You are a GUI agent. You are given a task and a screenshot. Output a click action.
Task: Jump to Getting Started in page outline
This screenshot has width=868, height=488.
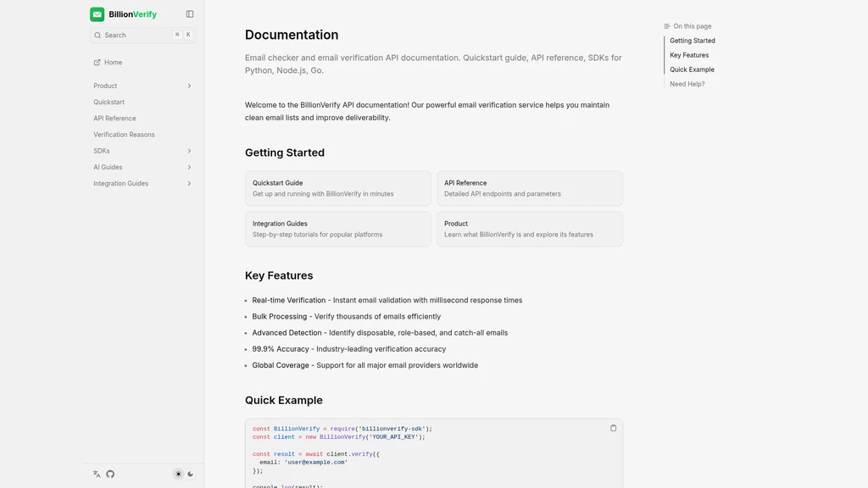692,41
